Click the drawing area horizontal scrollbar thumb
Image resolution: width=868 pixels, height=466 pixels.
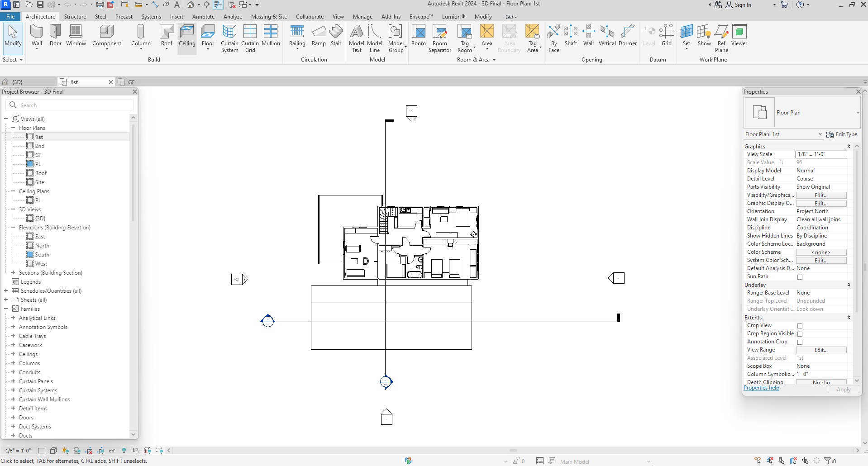click(x=513, y=451)
